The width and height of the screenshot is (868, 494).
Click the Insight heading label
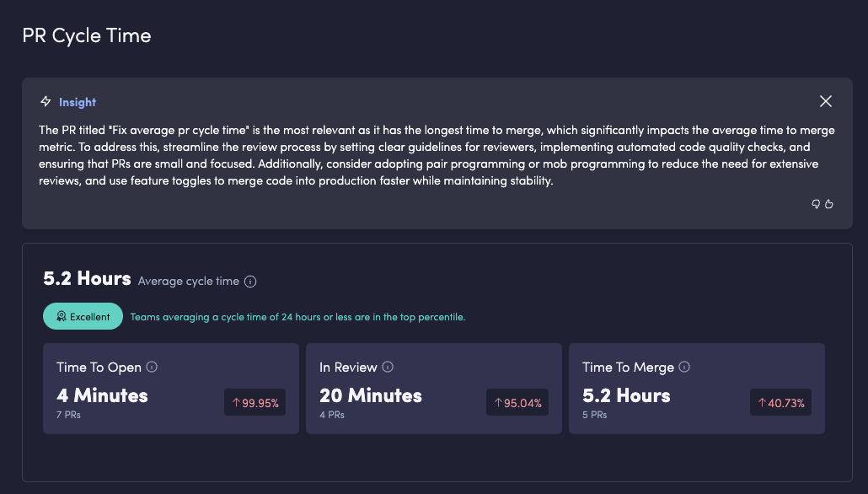(x=78, y=102)
